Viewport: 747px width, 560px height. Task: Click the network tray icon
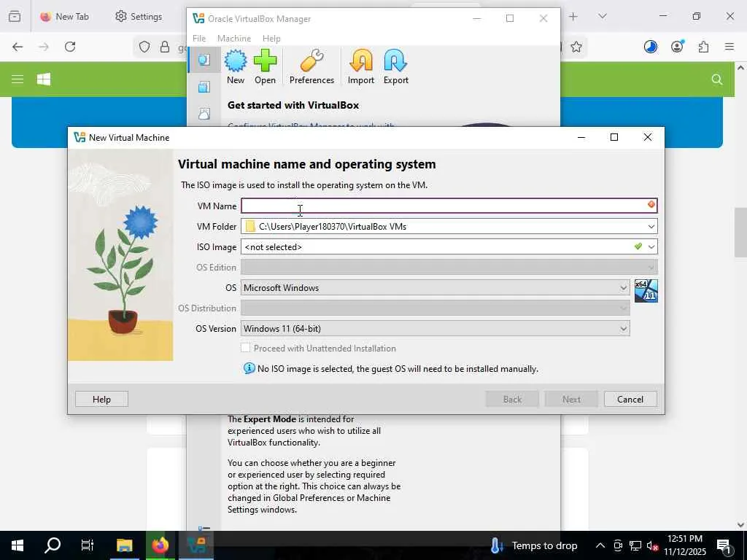[635, 545]
